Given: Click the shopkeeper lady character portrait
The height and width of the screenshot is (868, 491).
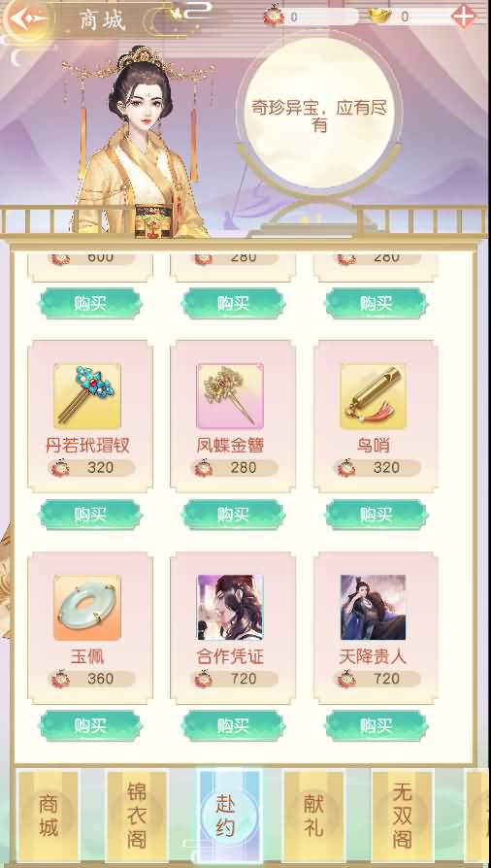Looking at the screenshot, I should (141, 144).
